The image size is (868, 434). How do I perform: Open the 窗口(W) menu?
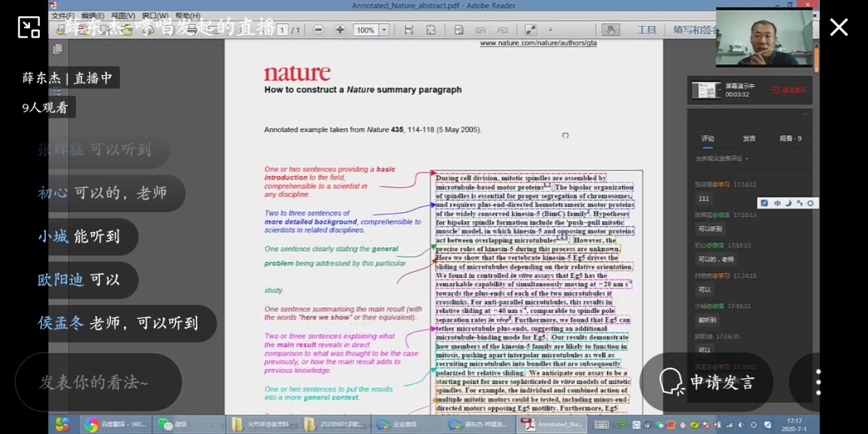(156, 16)
